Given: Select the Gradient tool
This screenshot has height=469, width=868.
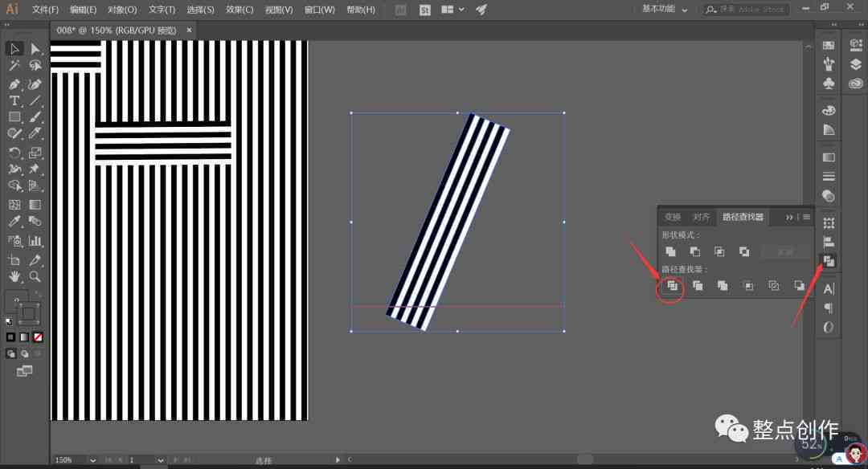Looking at the screenshot, I should pyautogui.click(x=35, y=205).
